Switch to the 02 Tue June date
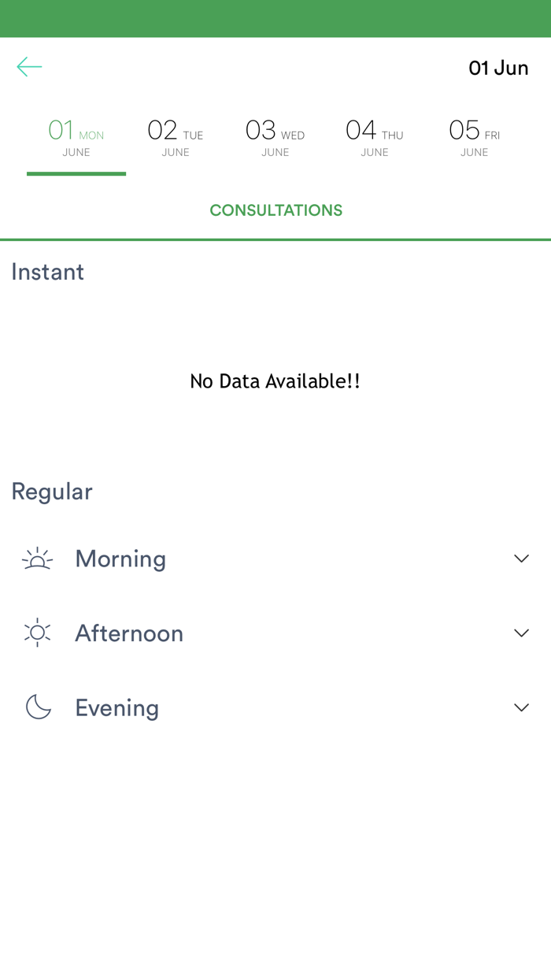 [x=176, y=138]
